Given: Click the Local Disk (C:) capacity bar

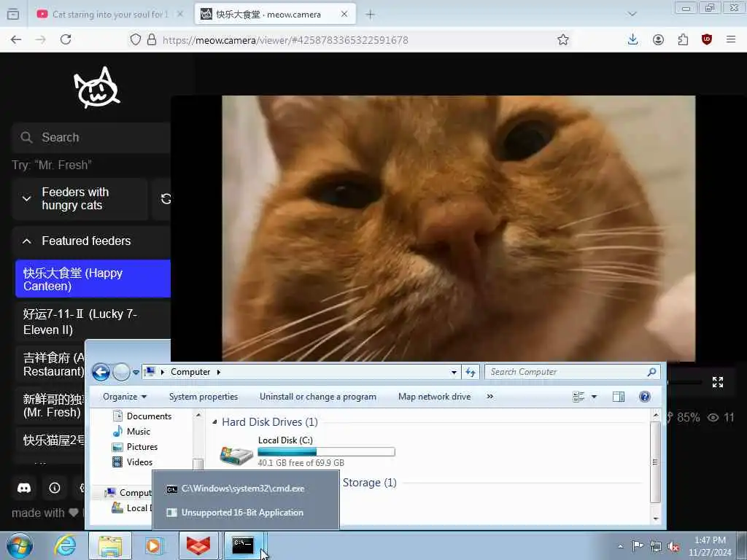Looking at the screenshot, I should 326,452.
